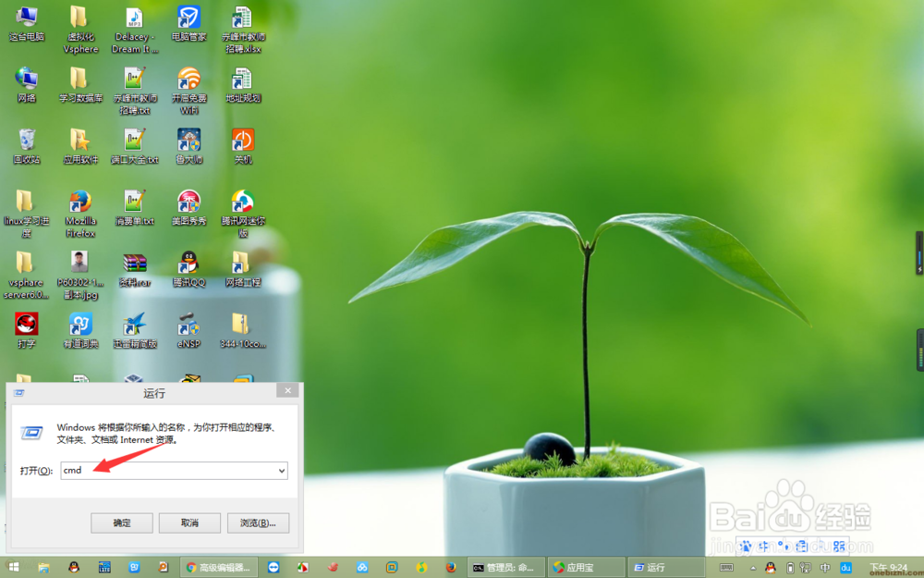Click the orange 关机 shutdown shortcut
Image resolution: width=924 pixels, height=578 pixels.
pyautogui.click(x=243, y=147)
